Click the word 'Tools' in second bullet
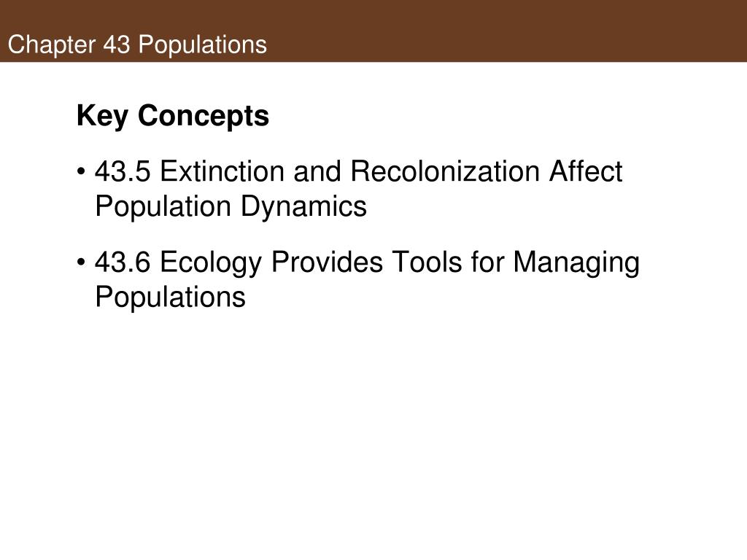This screenshot has height=560, width=747. click(x=427, y=262)
